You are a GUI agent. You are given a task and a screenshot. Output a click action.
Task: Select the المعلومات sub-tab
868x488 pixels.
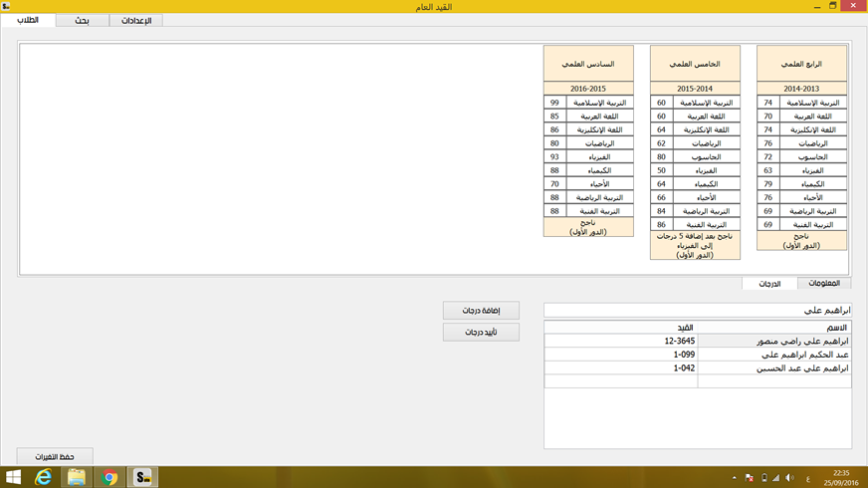tap(824, 284)
